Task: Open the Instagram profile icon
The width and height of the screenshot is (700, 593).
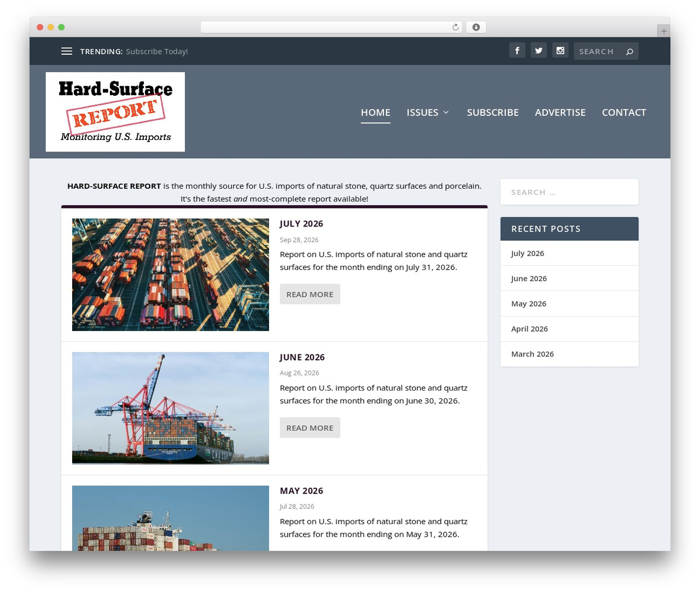Action: 561,50
